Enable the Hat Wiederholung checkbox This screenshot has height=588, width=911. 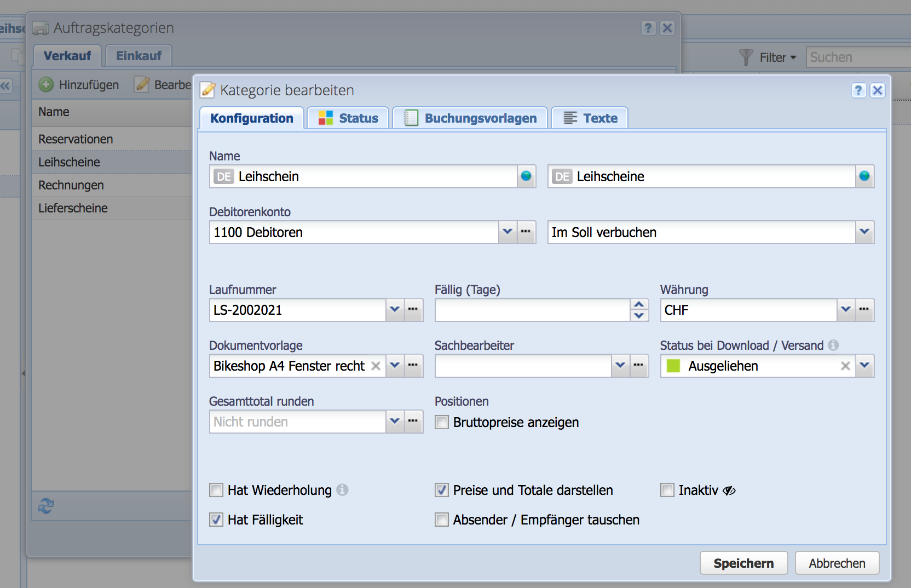(x=216, y=490)
